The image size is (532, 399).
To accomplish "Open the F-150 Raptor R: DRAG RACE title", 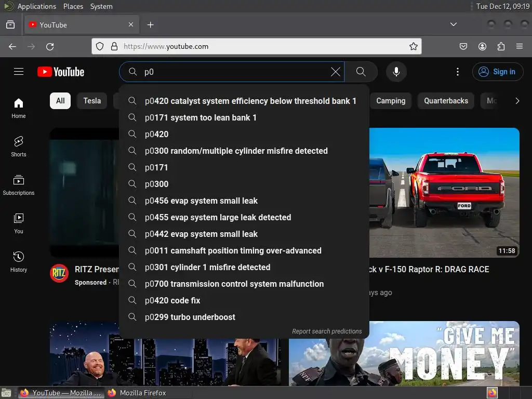I will 429,270.
